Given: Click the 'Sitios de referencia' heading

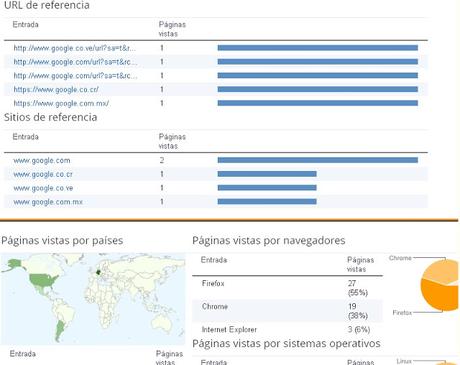Looking at the screenshot, I should pyautogui.click(x=51, y=117).
